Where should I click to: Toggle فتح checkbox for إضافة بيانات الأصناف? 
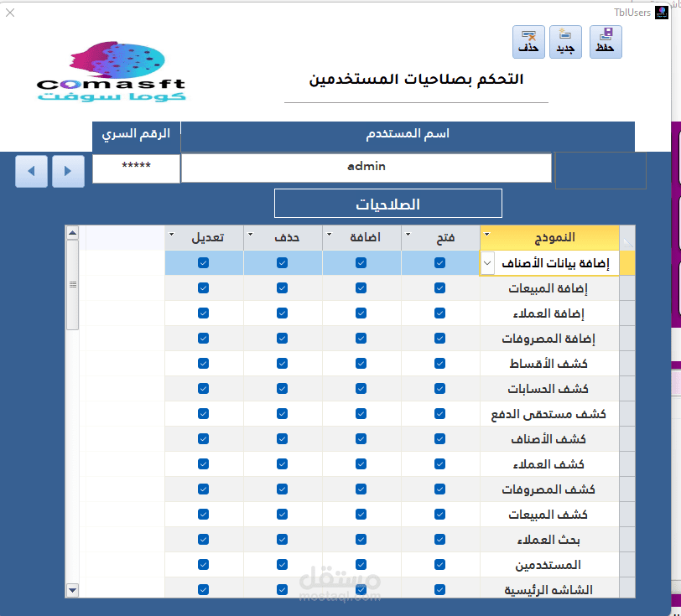point(439,263)
